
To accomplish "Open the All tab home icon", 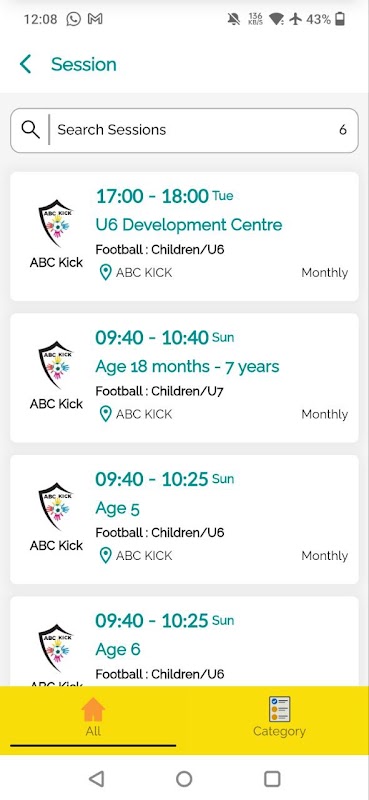I will [x=93, y=709].
